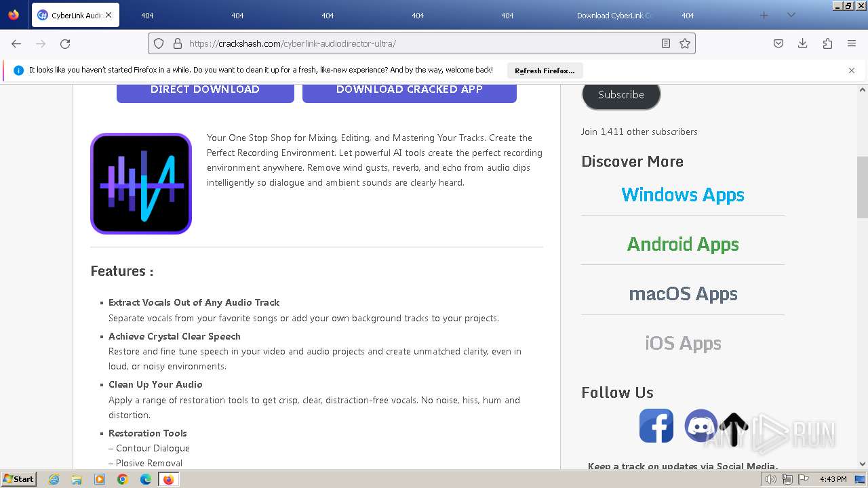Launch Google Chrome from the taskbar
The image size is (868, 488).
tap(123, 479)
